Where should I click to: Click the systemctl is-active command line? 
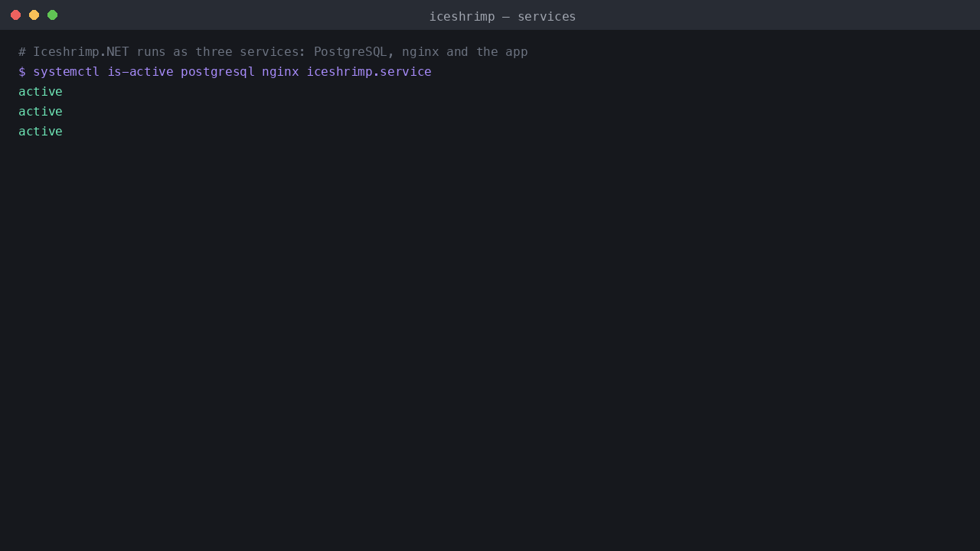coord(225,72)
